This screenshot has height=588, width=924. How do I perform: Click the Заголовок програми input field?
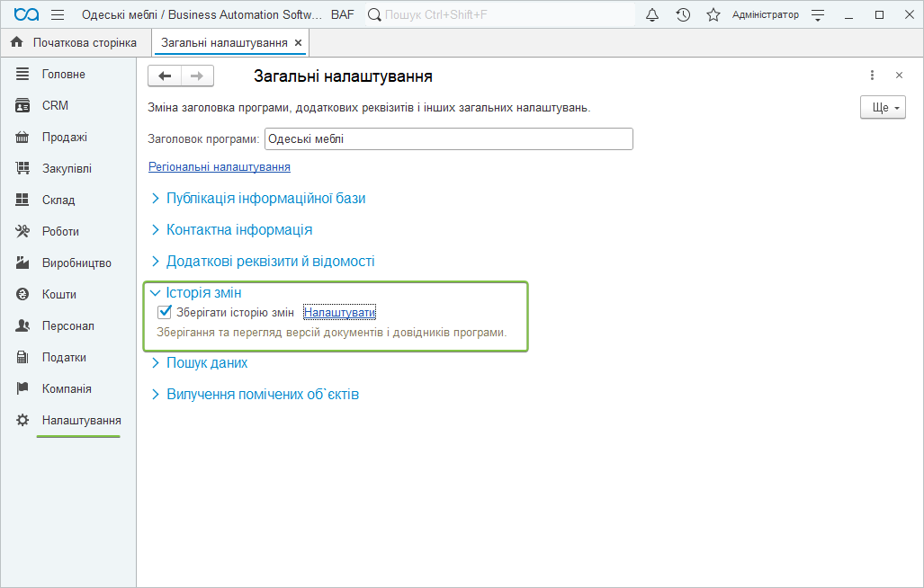point(448,139)
